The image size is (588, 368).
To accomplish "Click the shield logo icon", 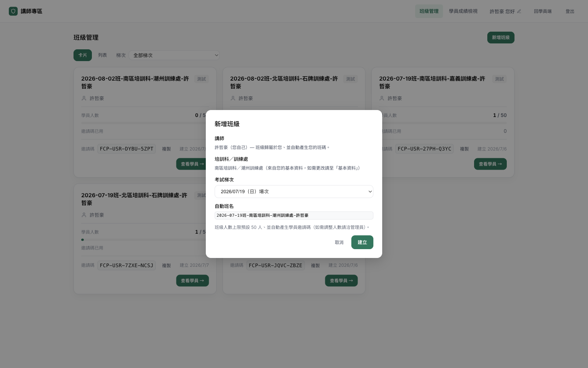I will click(x=13, y=11).
